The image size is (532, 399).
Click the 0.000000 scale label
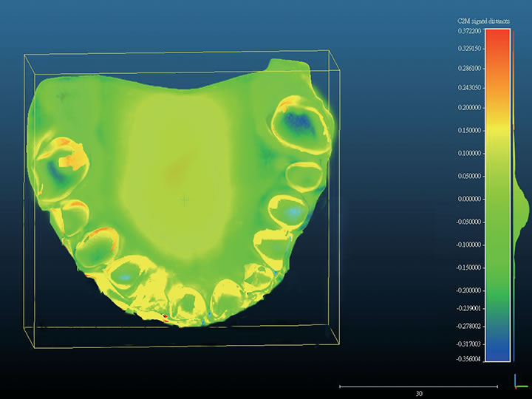470,199
